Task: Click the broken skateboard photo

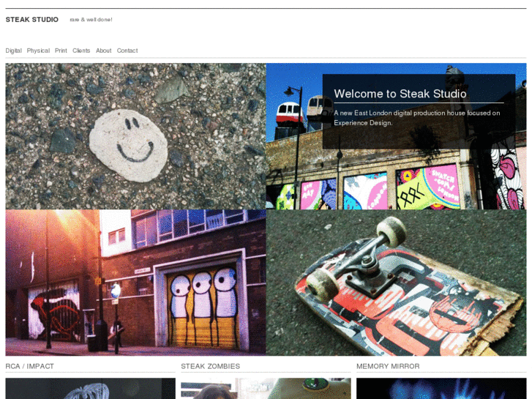Action: click(397, 283)
